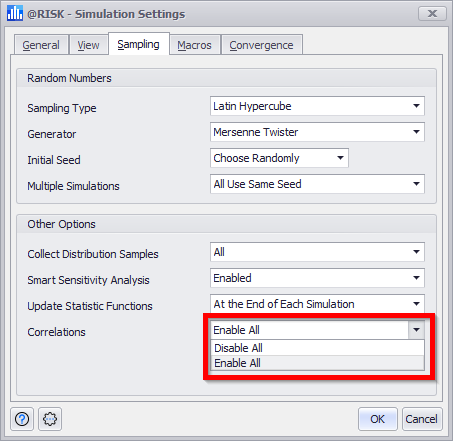The image size is (453, 441).
Task: Expand the Initial Seed Choose Randomly dropdown
Action: pos(279,158)
